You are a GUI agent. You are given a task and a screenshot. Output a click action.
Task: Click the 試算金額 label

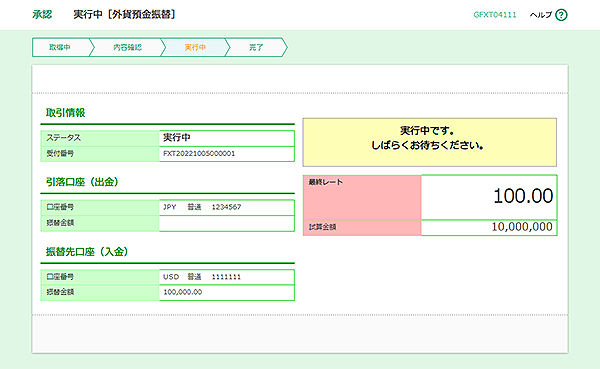323,227
